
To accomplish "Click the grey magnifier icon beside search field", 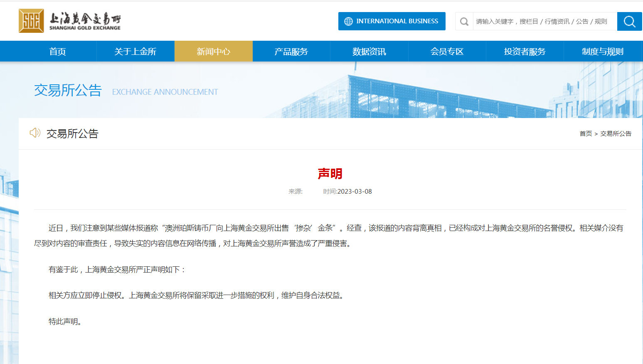I will click(x=464, y=22).
